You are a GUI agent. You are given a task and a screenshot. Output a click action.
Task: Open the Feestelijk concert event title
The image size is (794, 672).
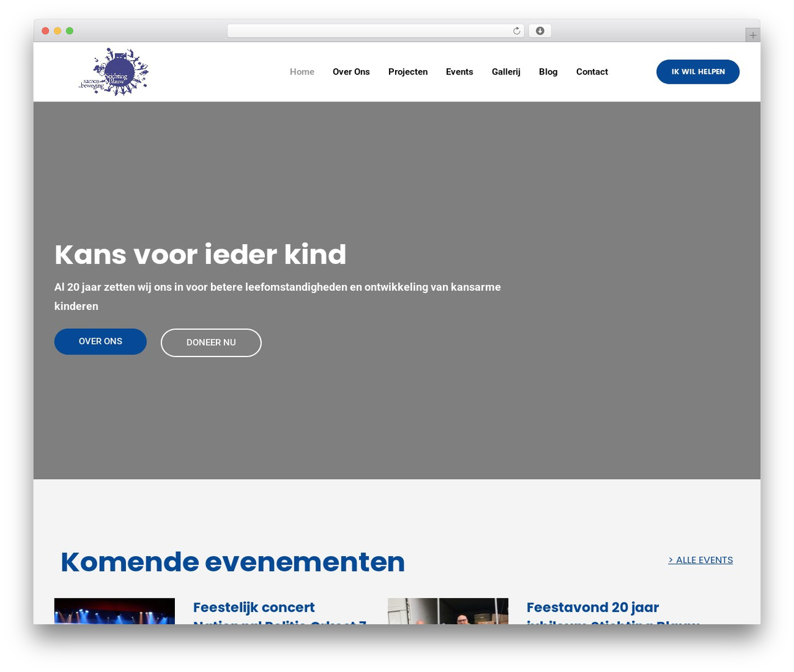click(x=280, y=612)
